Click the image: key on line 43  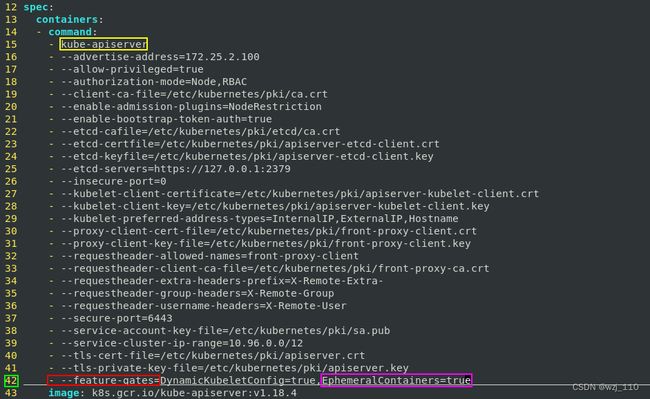coord(64,393)
